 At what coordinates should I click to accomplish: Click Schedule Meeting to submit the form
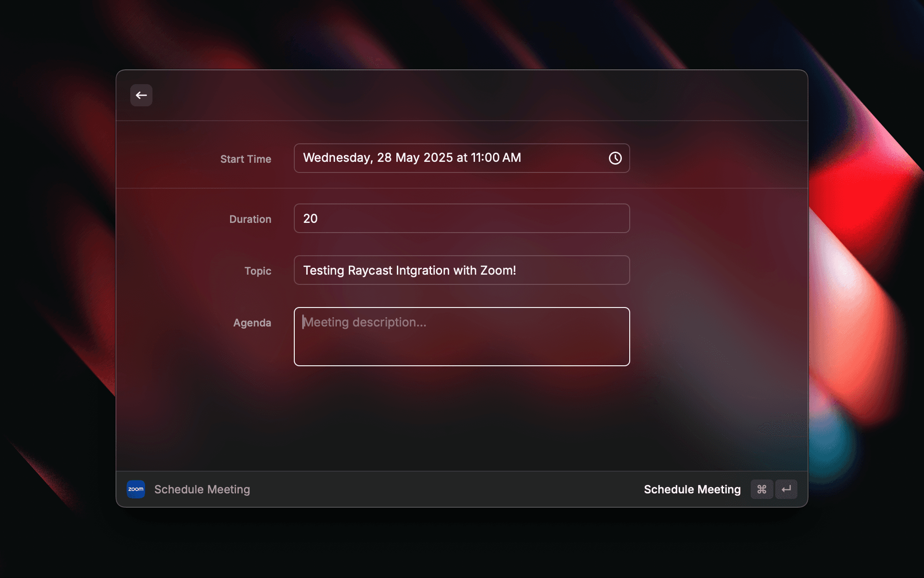[x=692, y=489]
